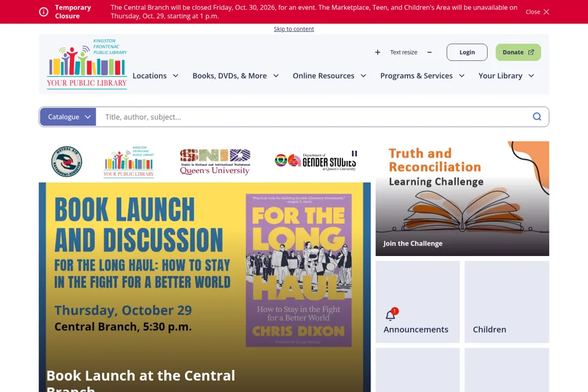
Task: Click the Queen's University SNID logo
Action: coord(215,162)
